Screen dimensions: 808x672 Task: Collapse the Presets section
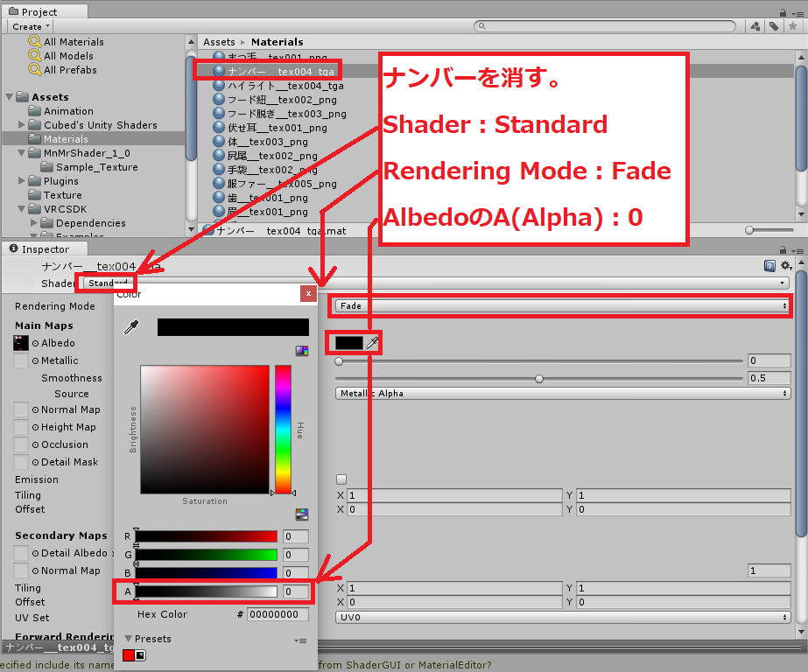pyautogui.click(x=129, y=638)
